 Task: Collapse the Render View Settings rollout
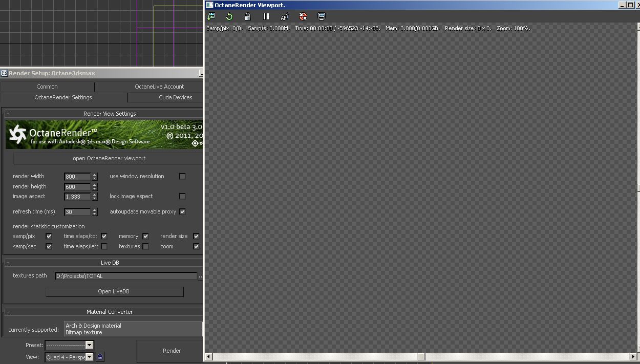point(104,114)
